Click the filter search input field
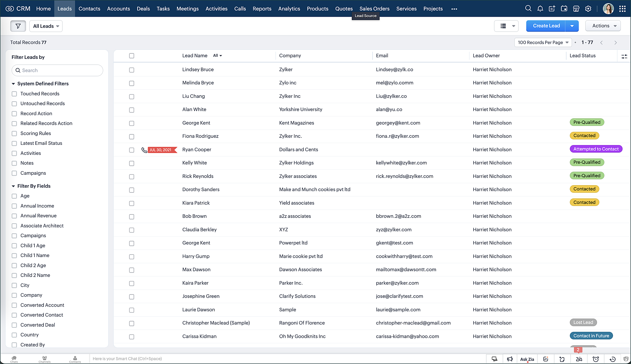 (57, 70)
